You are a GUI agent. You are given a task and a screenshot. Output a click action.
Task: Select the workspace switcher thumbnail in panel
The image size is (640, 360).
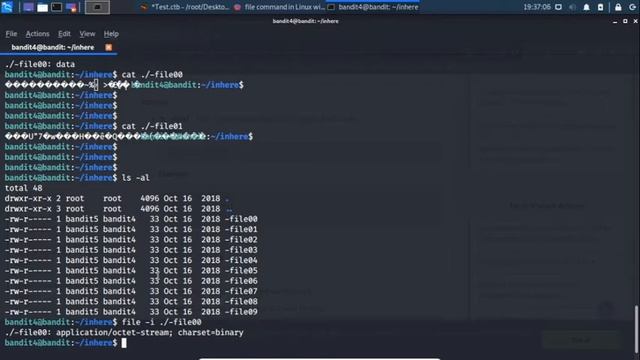(x=97, y=7)
